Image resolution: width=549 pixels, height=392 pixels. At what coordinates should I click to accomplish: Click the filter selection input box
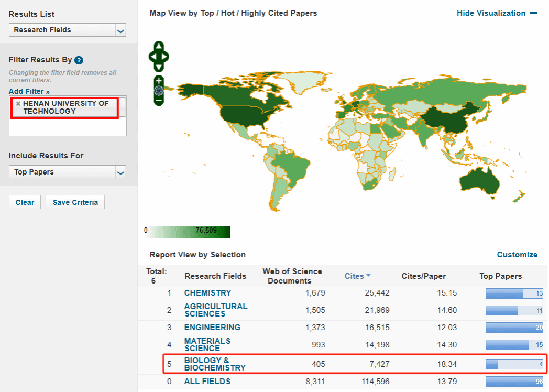[68, 126]
